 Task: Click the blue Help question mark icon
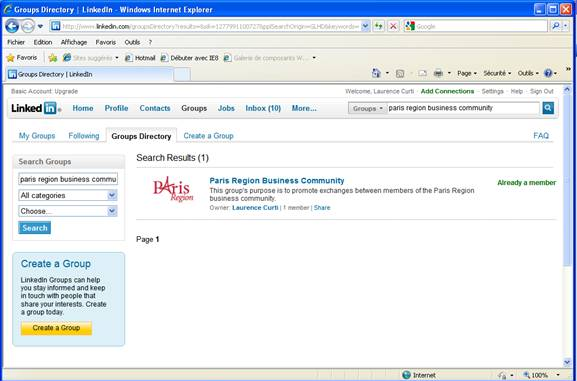[x=548, y=73]
